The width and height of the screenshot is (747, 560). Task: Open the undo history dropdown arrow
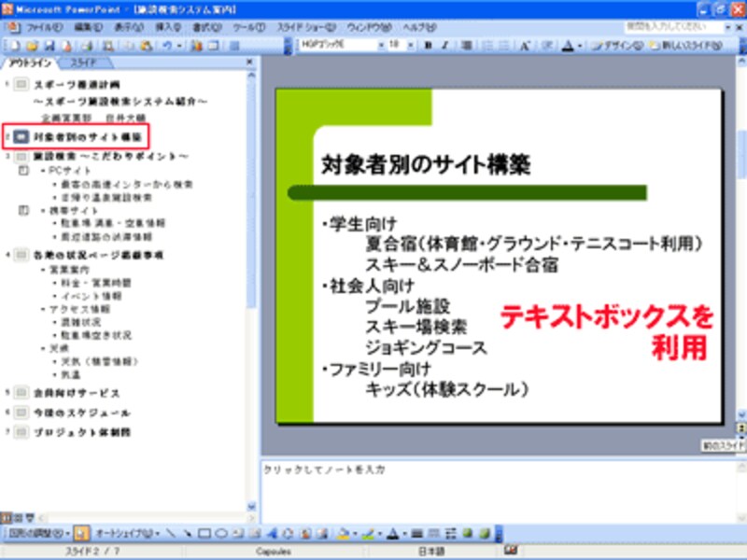[179, 46]
